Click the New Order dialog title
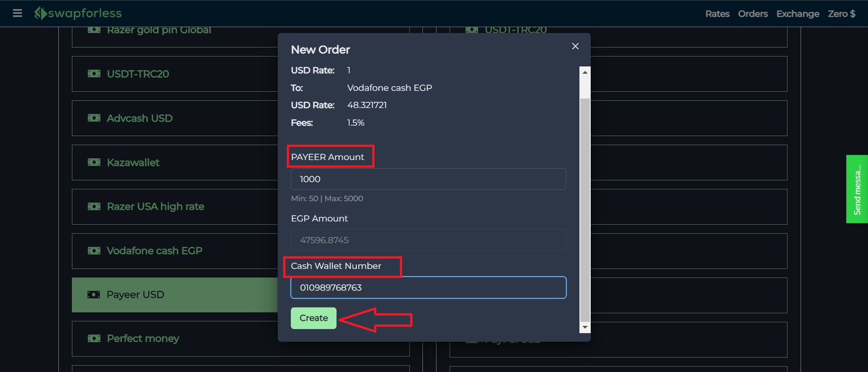This screenshot has height=372, width=868. 320,50
